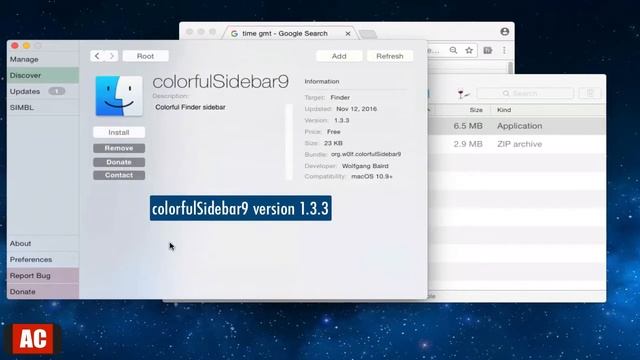Open the SIMBL section

point(43,107)
